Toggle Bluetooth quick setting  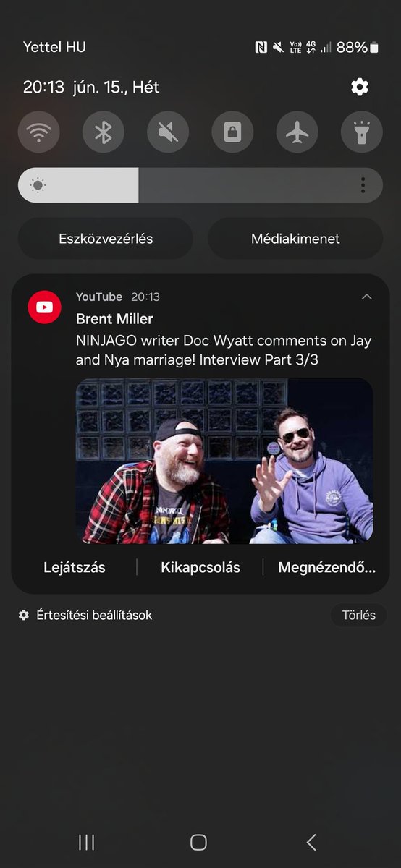point(104,132)
